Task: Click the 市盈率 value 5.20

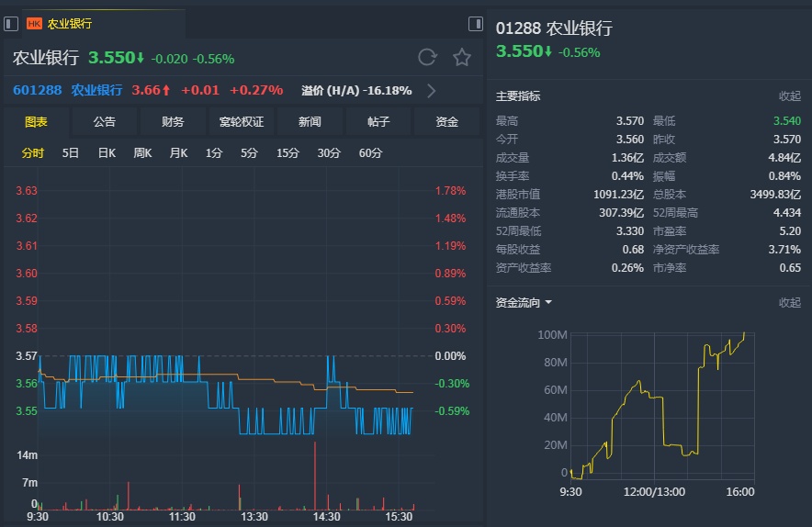Action: [790, 231]
